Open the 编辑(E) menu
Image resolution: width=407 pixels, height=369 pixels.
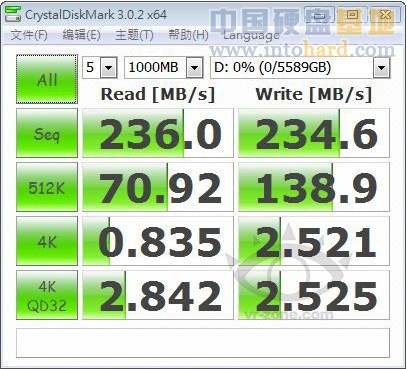point(82,35)
